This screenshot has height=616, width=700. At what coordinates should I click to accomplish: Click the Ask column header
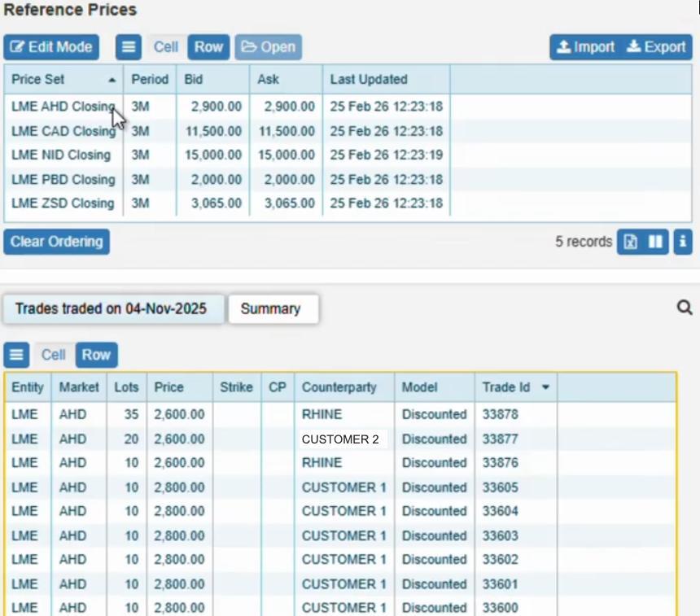[287, 80]
